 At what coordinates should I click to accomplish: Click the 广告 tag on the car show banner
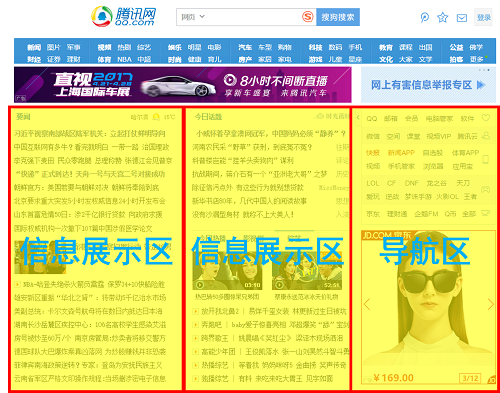pyautogui.click(x=20, y=98)
